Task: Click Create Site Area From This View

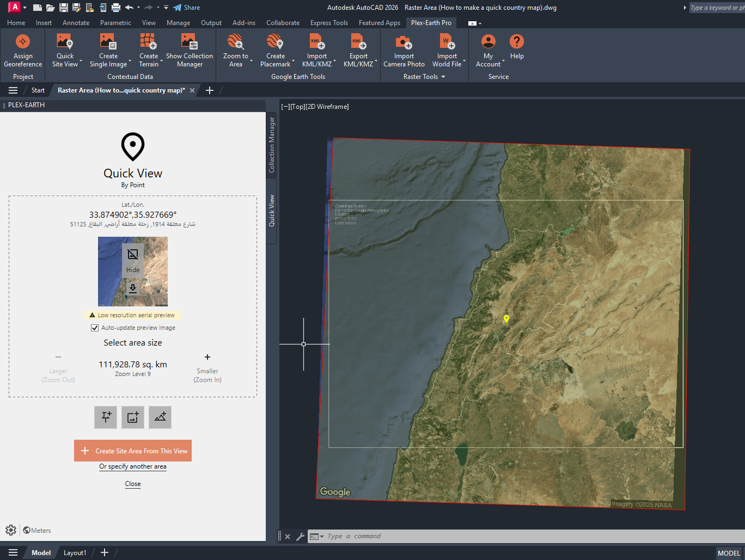Action: [x=133, y=451]
